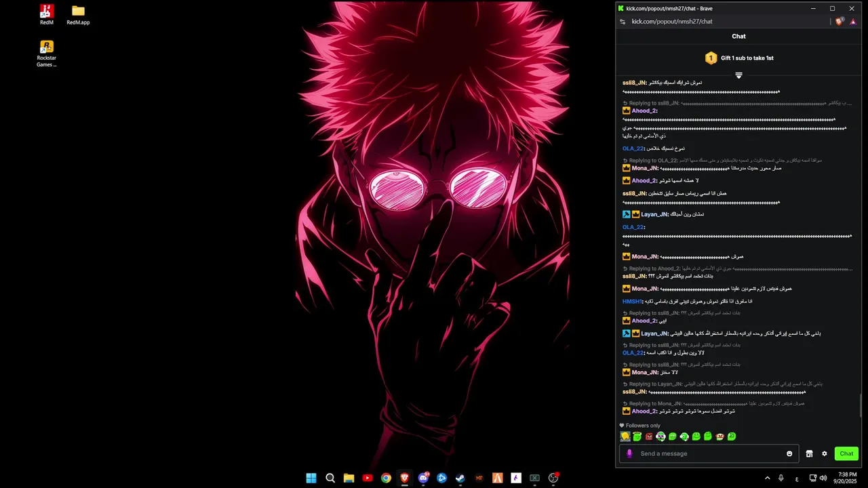Select Rockstar Games launcher desktop icon
This screenshot has height=488, width=868.
point(47,54)
